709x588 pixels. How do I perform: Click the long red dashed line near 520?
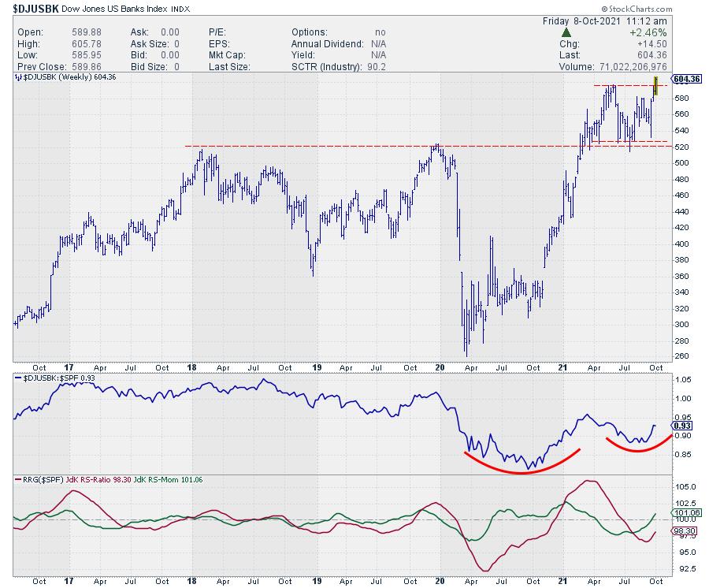coord(394,146)
